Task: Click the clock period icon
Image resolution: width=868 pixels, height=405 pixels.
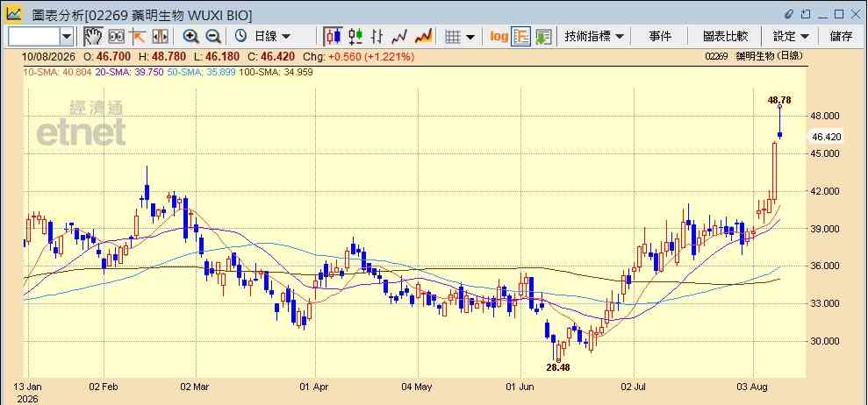Action: [x=240, y=37]
